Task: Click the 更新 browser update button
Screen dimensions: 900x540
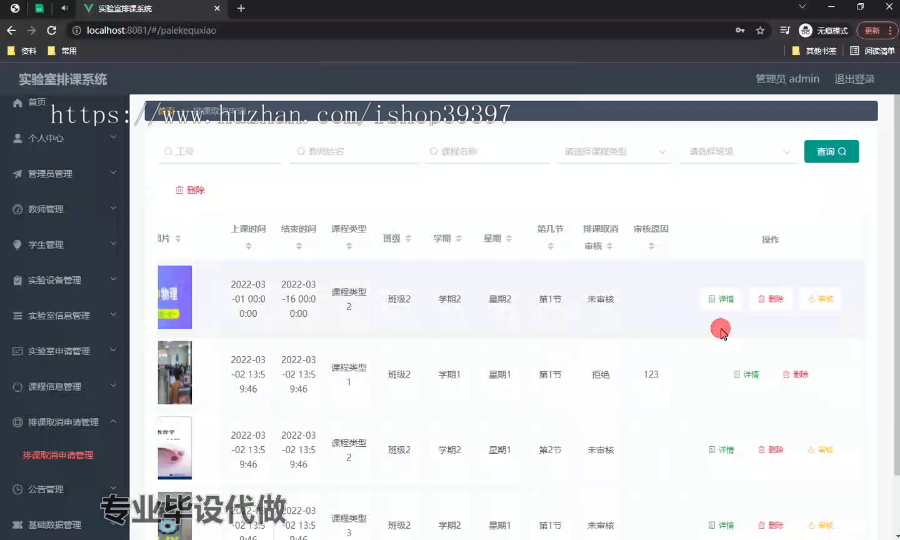Action: coord(877,30)
